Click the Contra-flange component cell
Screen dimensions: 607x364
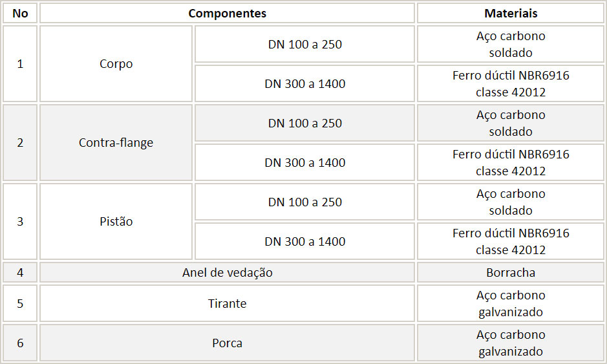pos(116,142)
